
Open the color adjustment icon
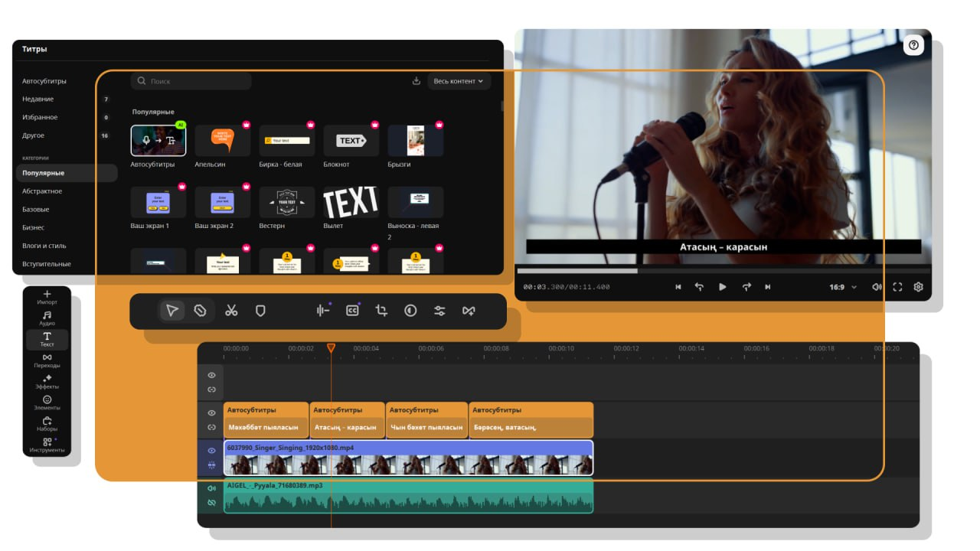click(410, 311)
